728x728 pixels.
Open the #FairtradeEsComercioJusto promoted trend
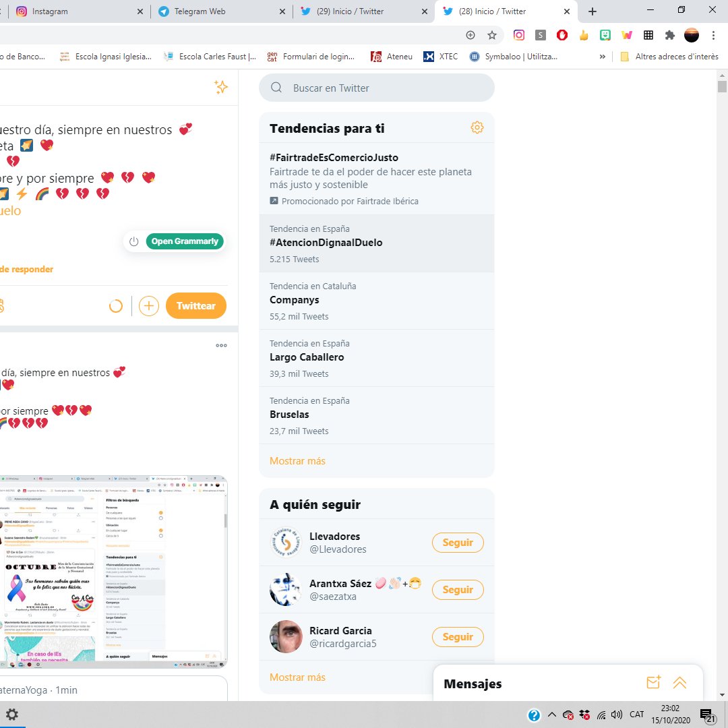(377, 179)
